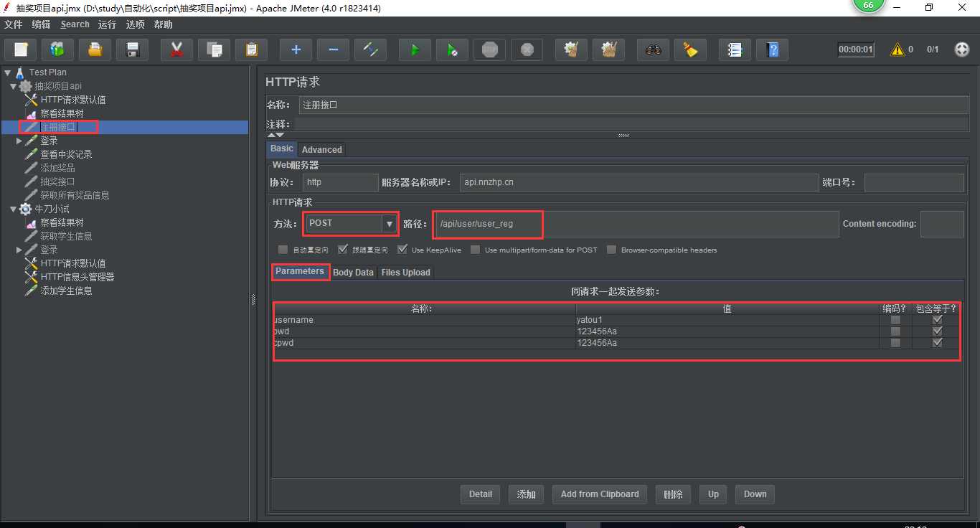Toggle 包含等于 checkbox for cpwd row
This screenshot has width=980, height=528.
(937, 343)
